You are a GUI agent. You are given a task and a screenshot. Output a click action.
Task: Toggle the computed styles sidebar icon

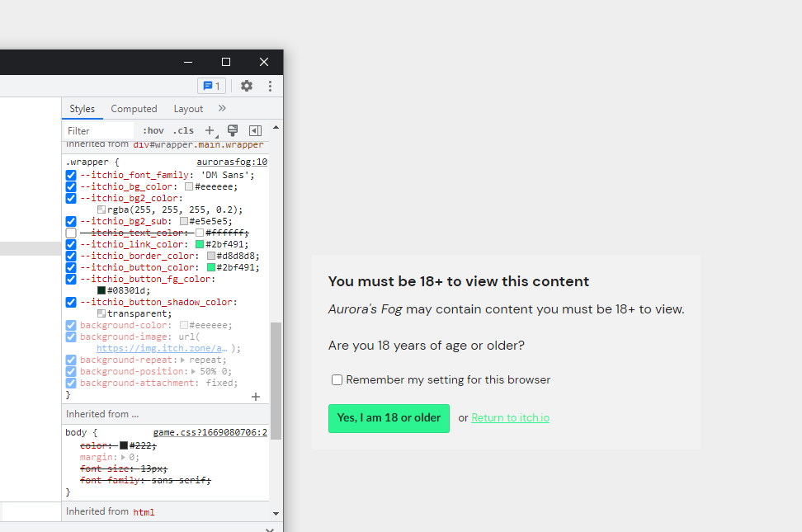[x=255, y=130]
